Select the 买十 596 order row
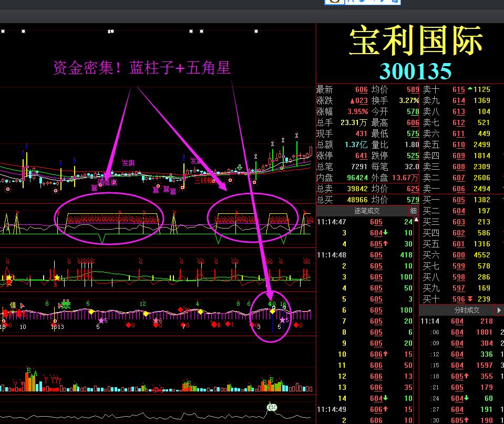This screenshot has height=424, width=504. coord(461,299)
